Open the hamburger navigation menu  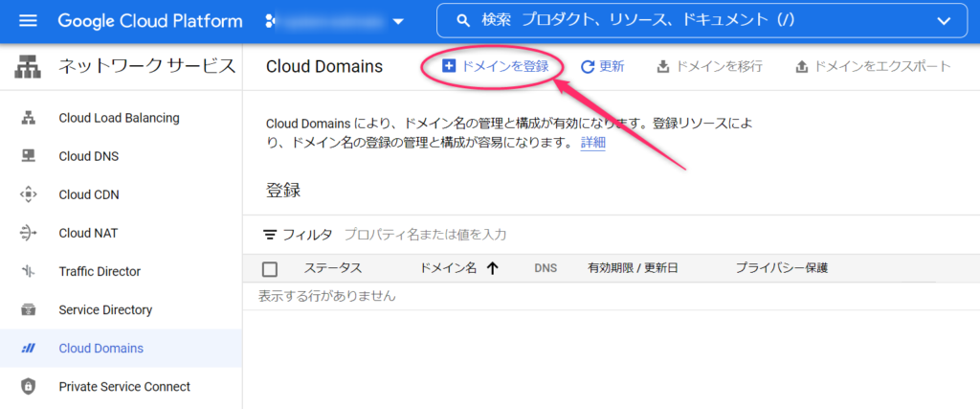[x=28, y=21]
